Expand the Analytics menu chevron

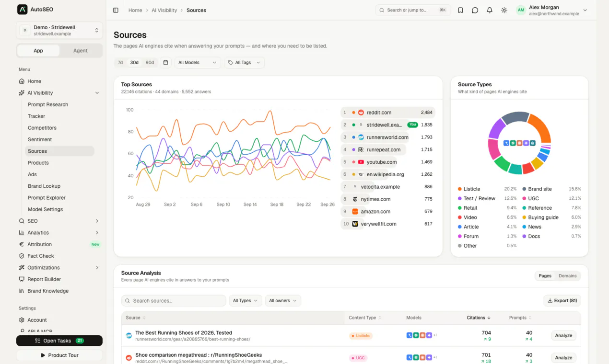click(97, 233)
